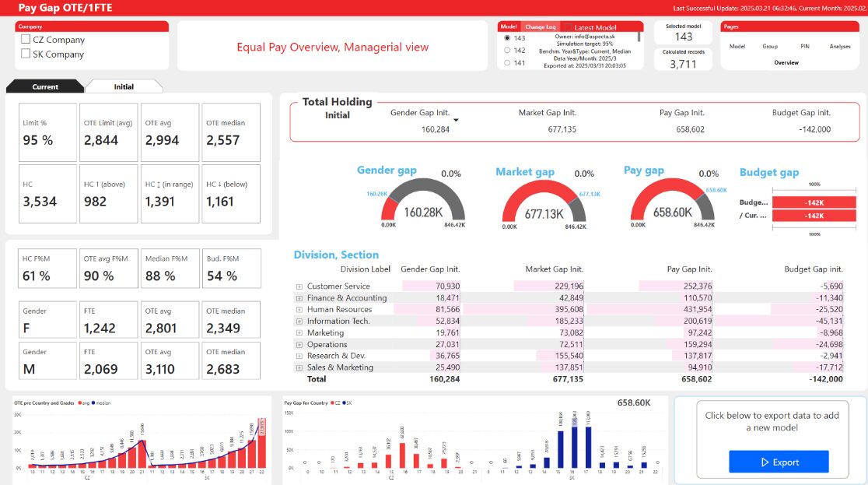The image size is (868, 485).
Task: Go to the Analyses page
Action: pyautogui.click(x=840, y=47)
